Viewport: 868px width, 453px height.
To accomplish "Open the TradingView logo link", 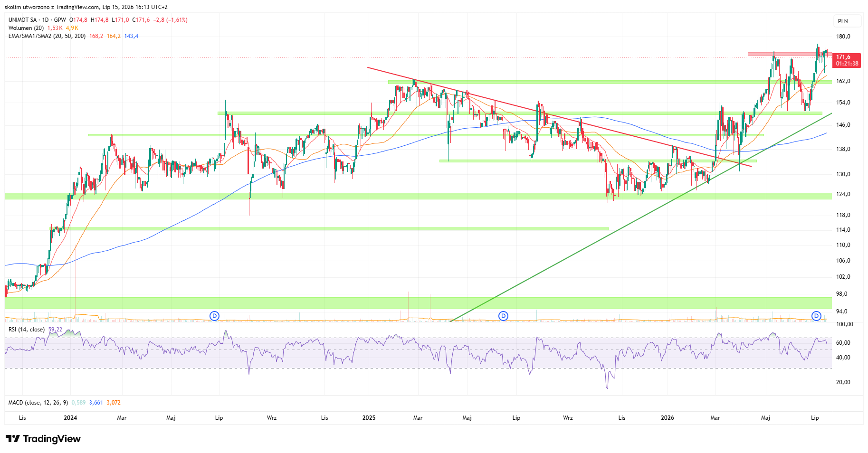I will [x=43, y=439].
